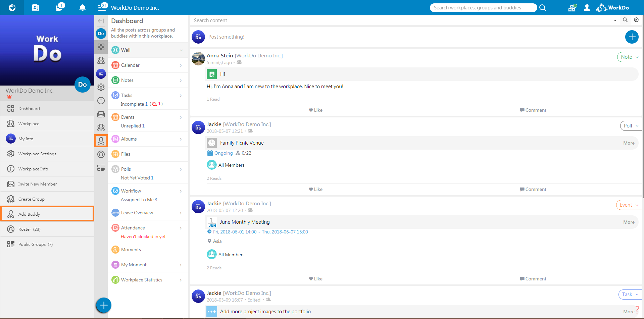Image resolution: width=644 pixels, height=319 pixels.
Task: Open the notifications bell icon
Action: coord(82,8)
